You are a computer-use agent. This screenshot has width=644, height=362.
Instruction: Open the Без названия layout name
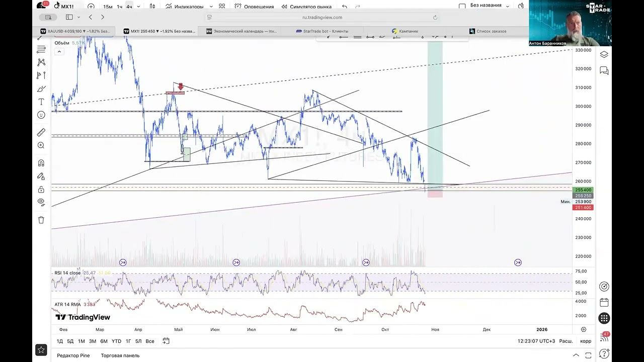[x=486, y=6]
